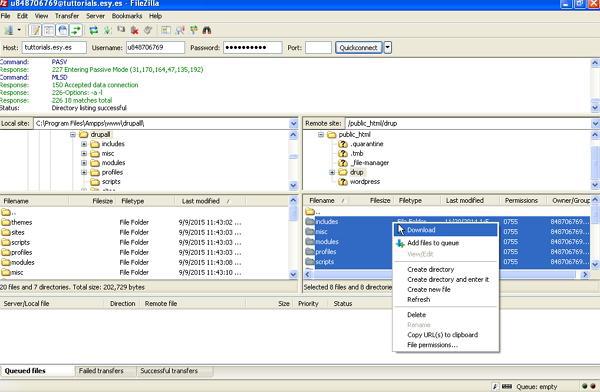
Task: Click the Host input field
Action: pyautogui.click(x=54, y=47)
